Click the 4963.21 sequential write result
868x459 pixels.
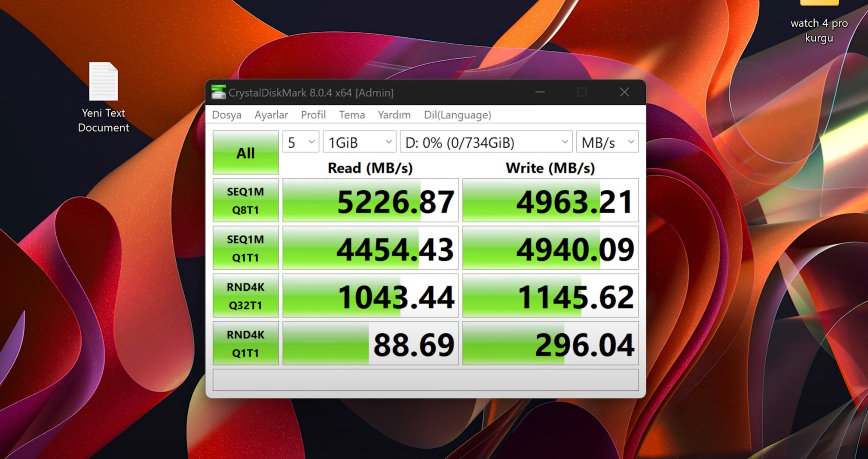point(550,200)
